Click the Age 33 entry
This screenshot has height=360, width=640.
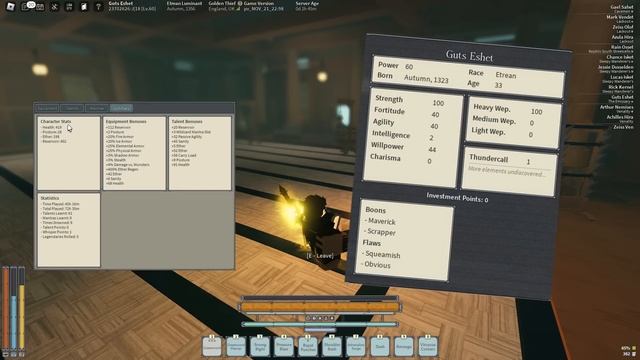pos(484,84)
